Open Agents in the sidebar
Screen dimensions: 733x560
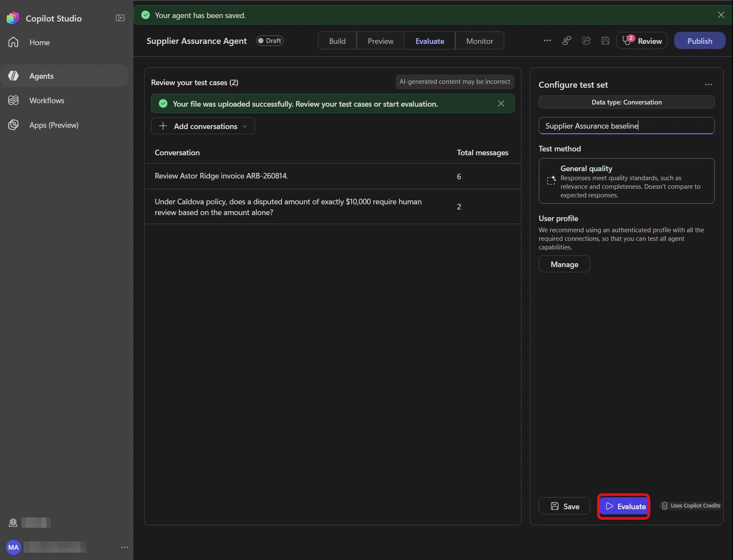point(65,76)
